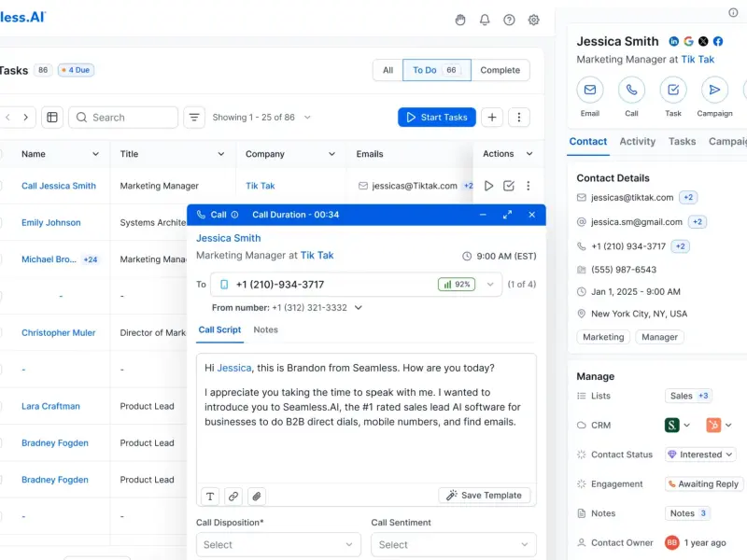Image resolution: width=747 pixels, height=560 pixels.
Task: Open the Campaign paper plane icon
Action: pos(714,90)
